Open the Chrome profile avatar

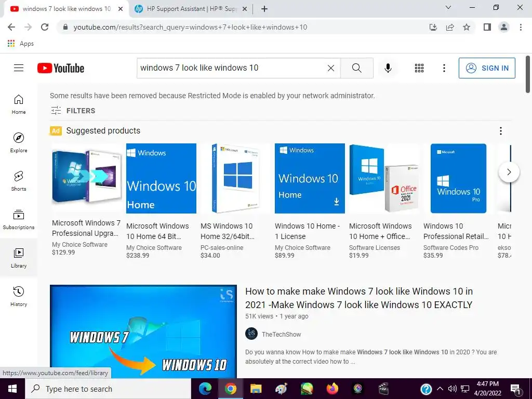point(504,27)
